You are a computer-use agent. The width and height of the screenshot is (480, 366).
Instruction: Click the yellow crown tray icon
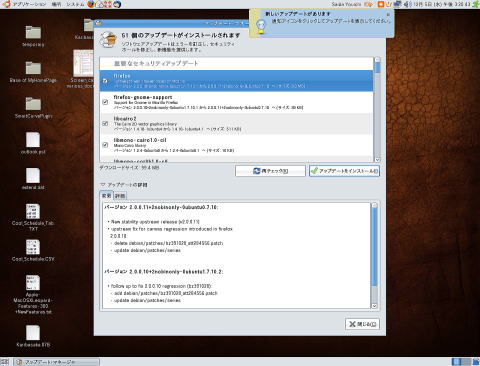pos(389,4)
